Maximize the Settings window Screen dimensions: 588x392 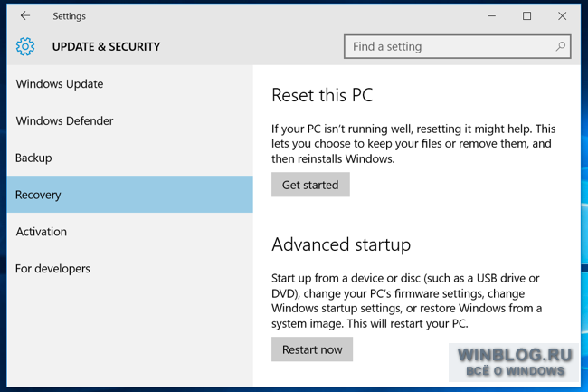(526, 15)
